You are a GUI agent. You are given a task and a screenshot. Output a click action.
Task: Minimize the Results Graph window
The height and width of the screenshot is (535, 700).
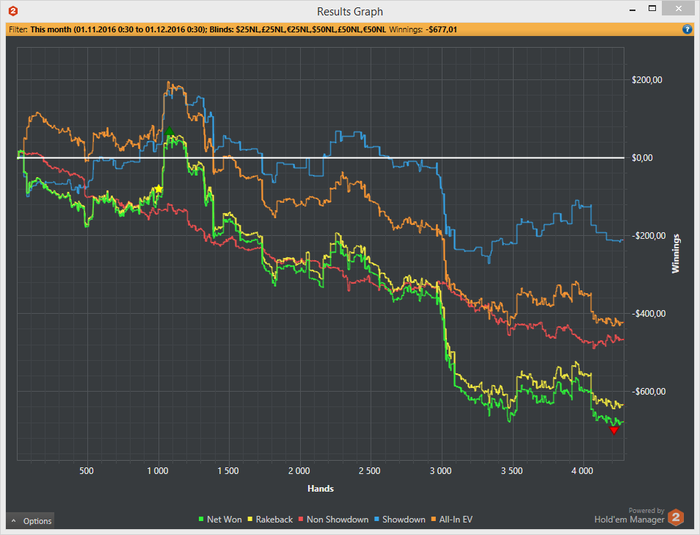632,10
